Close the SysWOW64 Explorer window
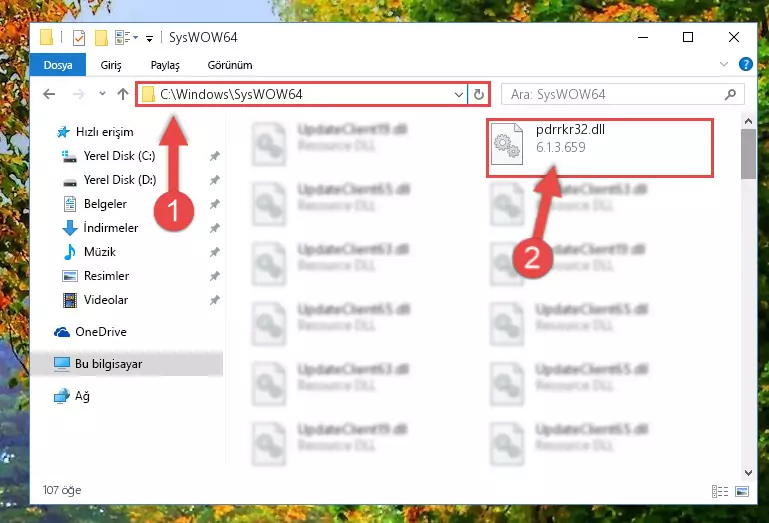 734,37
